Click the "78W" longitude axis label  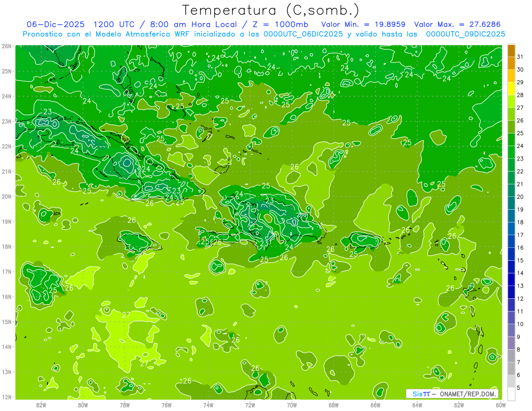point(125,405)
